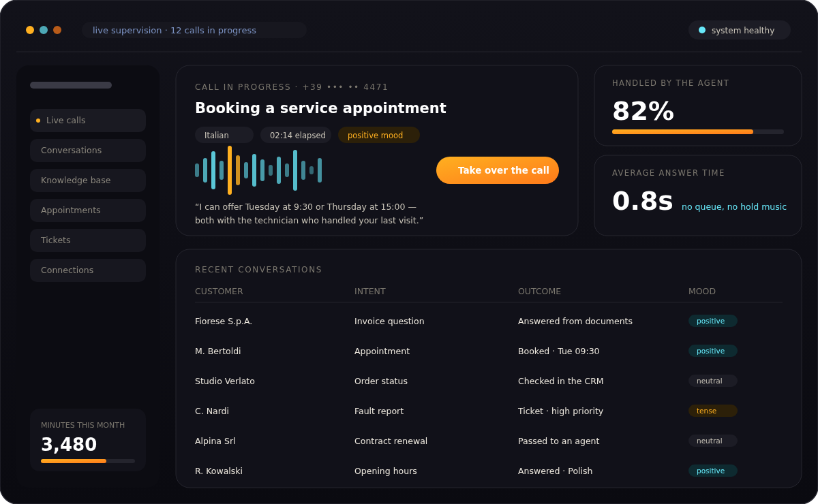Select the Studio Verlato customer cell

225,381
